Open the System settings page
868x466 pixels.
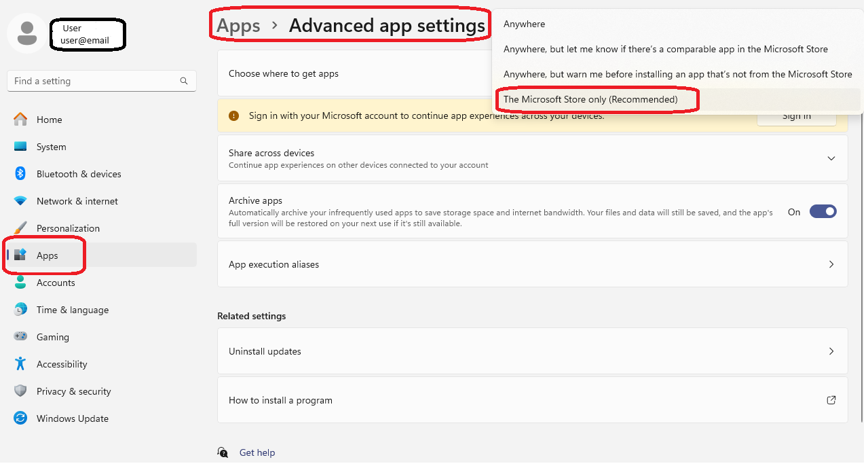[x=102, y=147]
